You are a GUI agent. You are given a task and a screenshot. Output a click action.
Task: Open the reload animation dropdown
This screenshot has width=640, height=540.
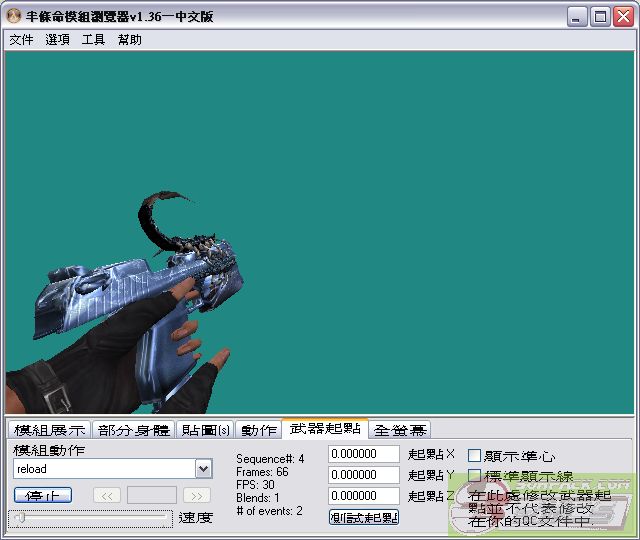[x=203, y=469]
